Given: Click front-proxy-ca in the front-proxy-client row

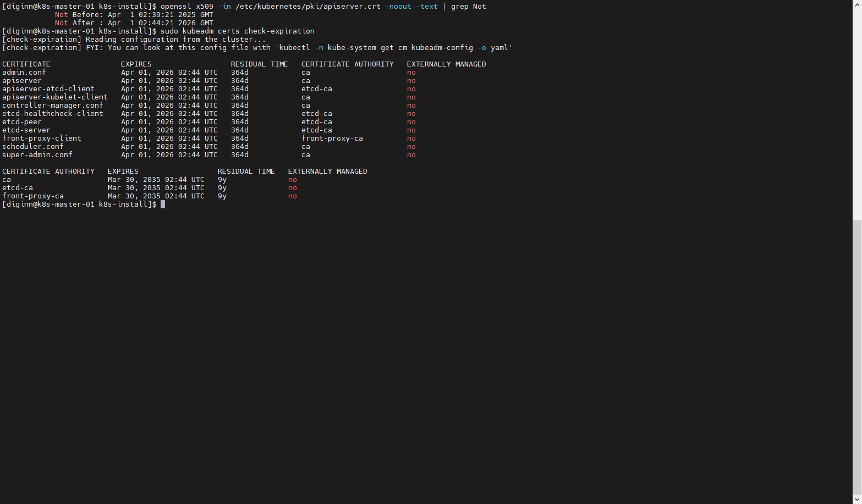Looking at the screenshot, I should 332,139.
